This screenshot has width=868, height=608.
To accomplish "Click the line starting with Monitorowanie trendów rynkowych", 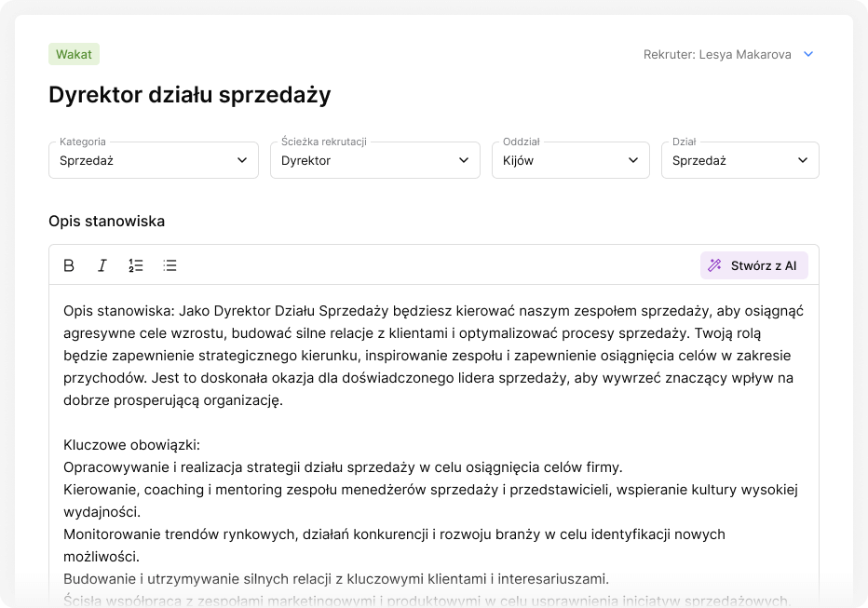I will (394, 534).
